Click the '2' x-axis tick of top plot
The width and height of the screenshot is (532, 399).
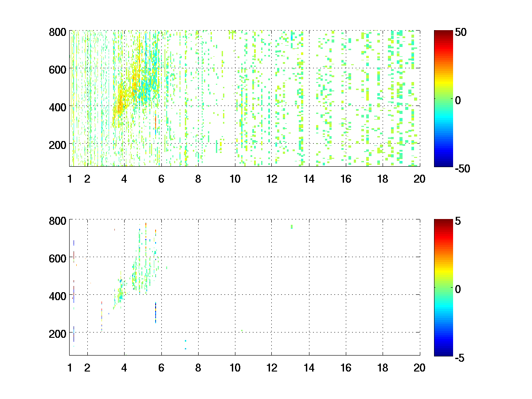87,179
